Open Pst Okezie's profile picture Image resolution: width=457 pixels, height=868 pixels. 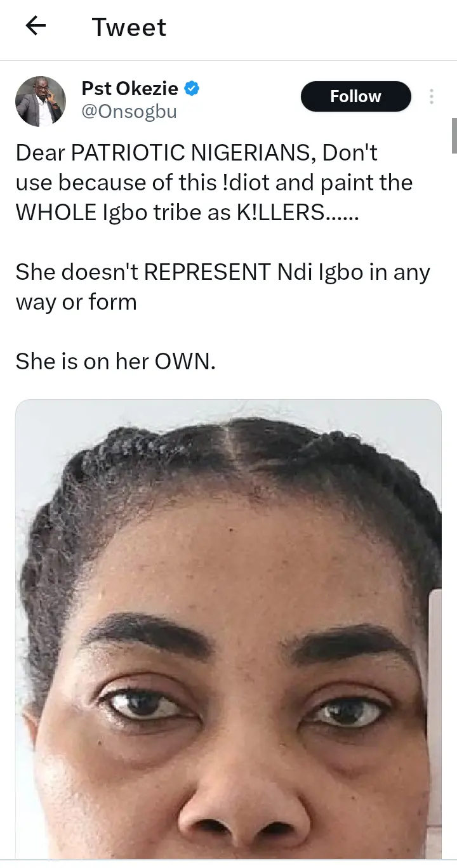point(41,102)
